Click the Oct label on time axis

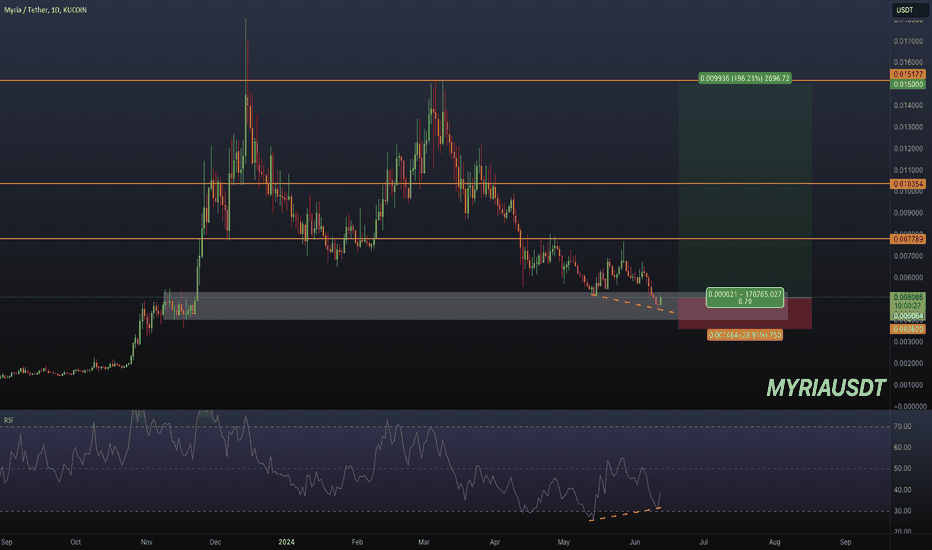(75, 542)
